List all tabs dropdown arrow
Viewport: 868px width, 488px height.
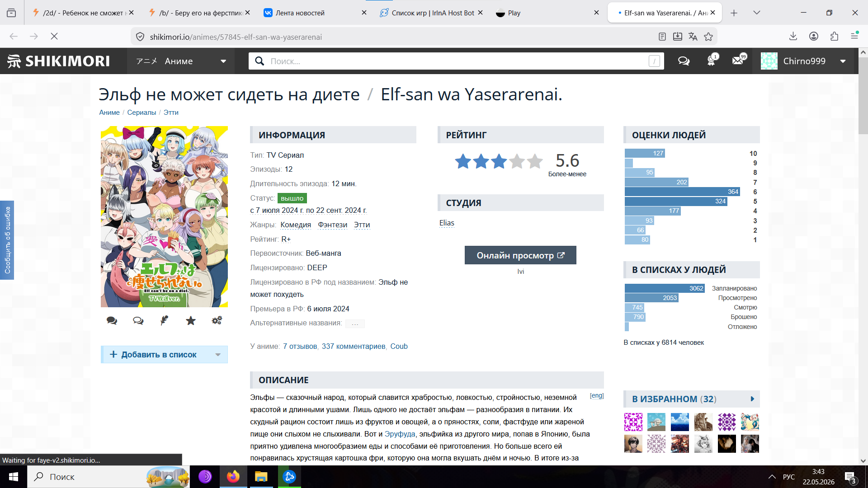tap(757, 13)
